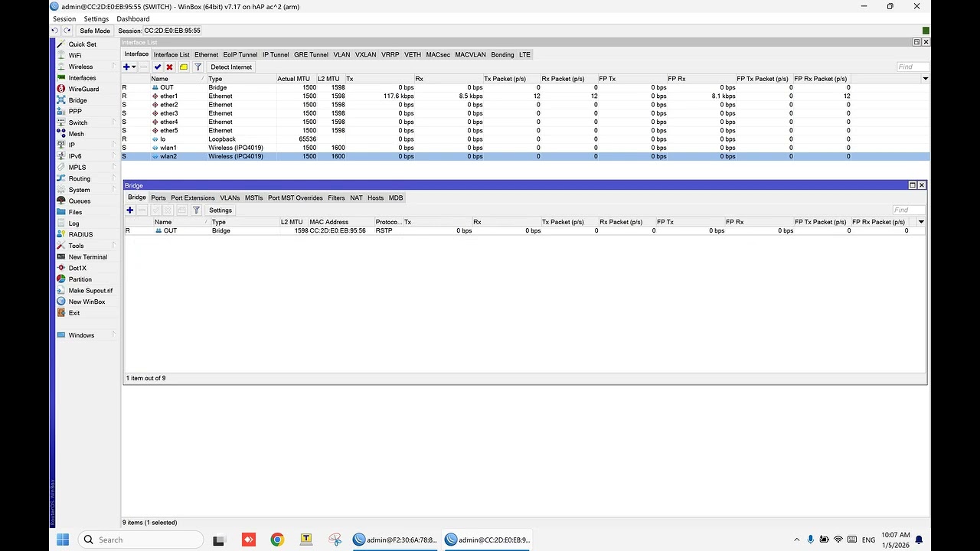Switch to the Ports tab in Bridge

coord(158,197)
